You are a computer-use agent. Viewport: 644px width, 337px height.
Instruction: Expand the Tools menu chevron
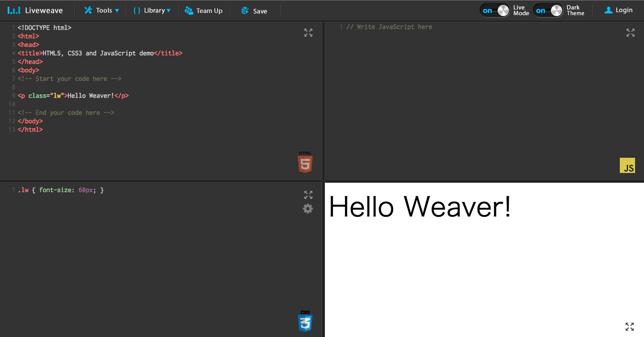pyautogui.click(x=117, y=10)
